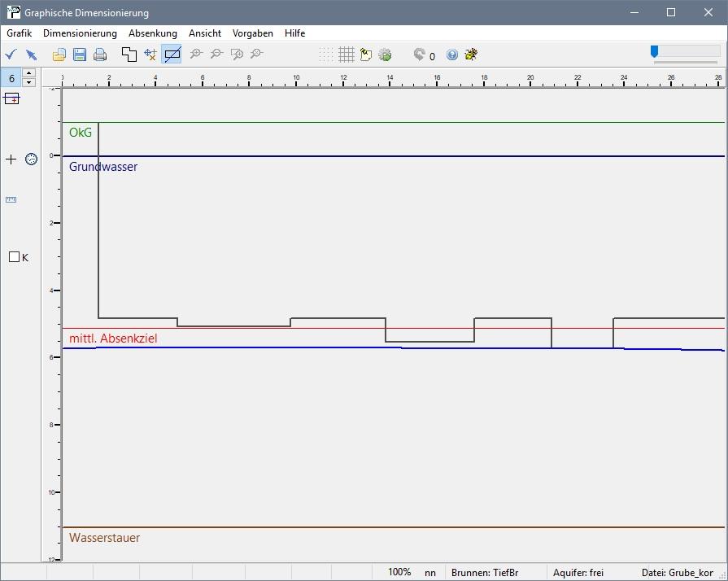
Task: Decrease the value with the down stepper arrow
Action: pos(29,82)
